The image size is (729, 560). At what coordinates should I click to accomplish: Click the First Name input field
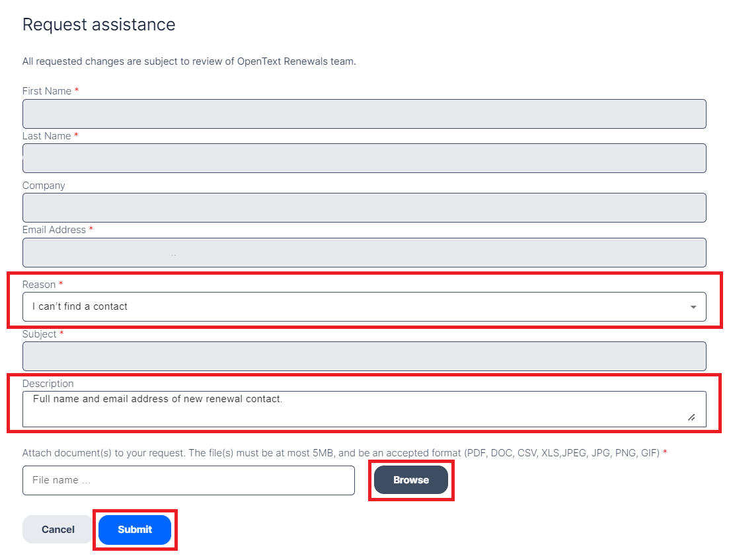pyautogui.click(x=364, y=114)
